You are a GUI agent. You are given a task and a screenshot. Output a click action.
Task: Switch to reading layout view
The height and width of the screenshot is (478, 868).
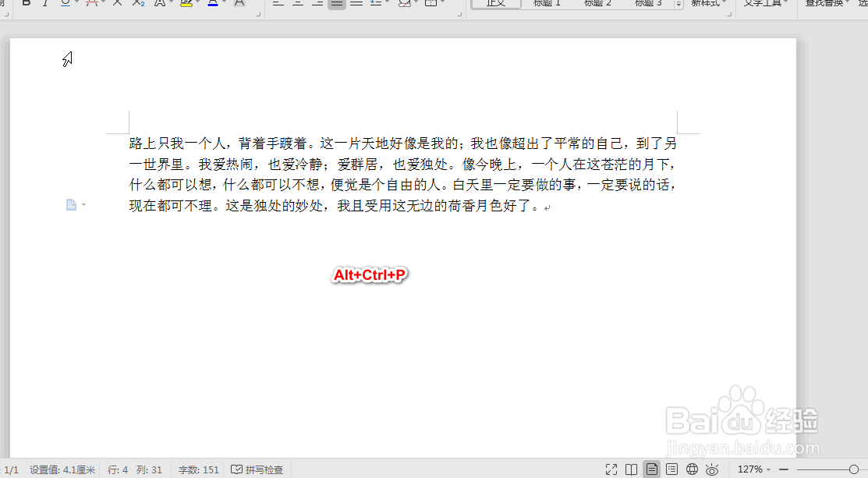click(631, 469)
